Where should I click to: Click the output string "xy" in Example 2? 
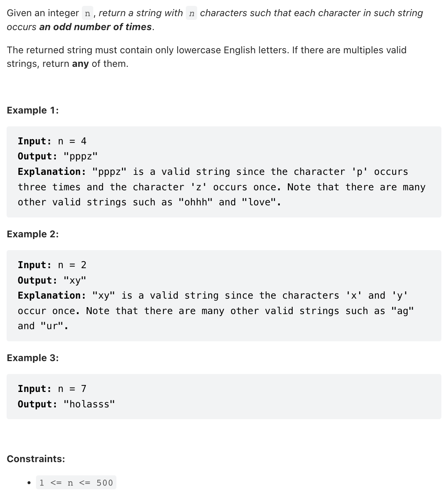[x=75, y=280]
